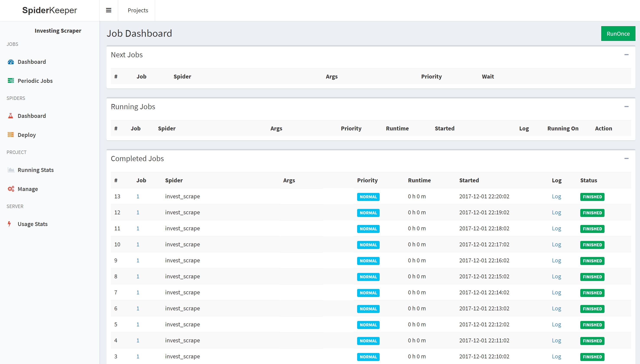Click start time 2017-12-01 22:15:02

[x=484, y=276]
